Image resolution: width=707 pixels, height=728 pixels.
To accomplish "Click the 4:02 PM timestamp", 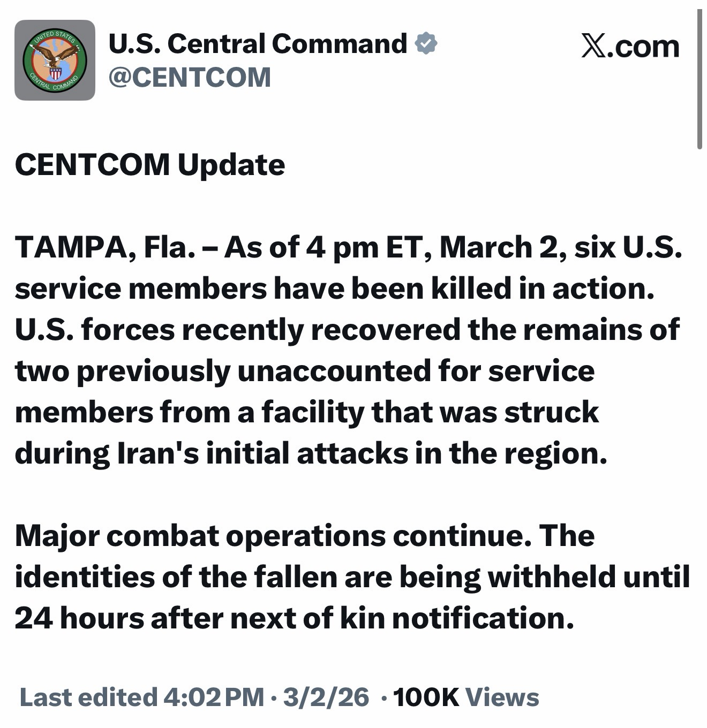I will pos(214,697).
